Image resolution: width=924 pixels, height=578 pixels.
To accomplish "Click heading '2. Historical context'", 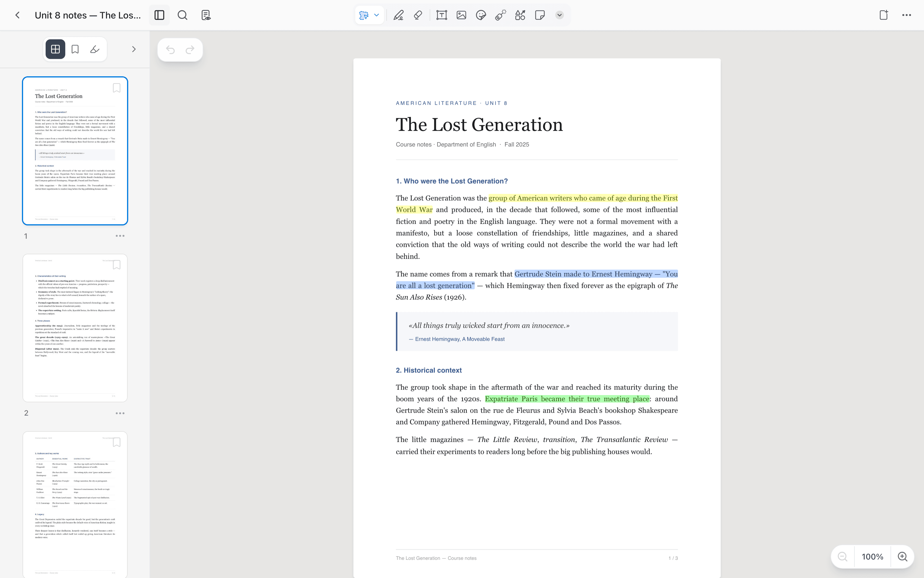I will click(x=429, y=370).
